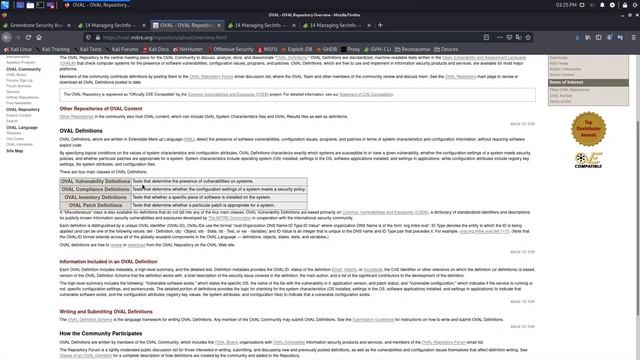The height and width of the screenshot is (360, 640).
Task: Open the Site Map sidebar link
Action: click(x=14, y=151)
